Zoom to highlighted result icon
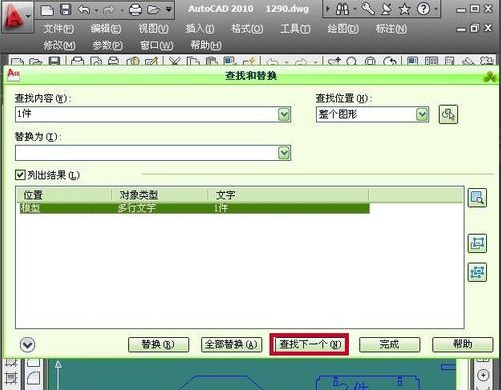 click(x=477, y=198)
